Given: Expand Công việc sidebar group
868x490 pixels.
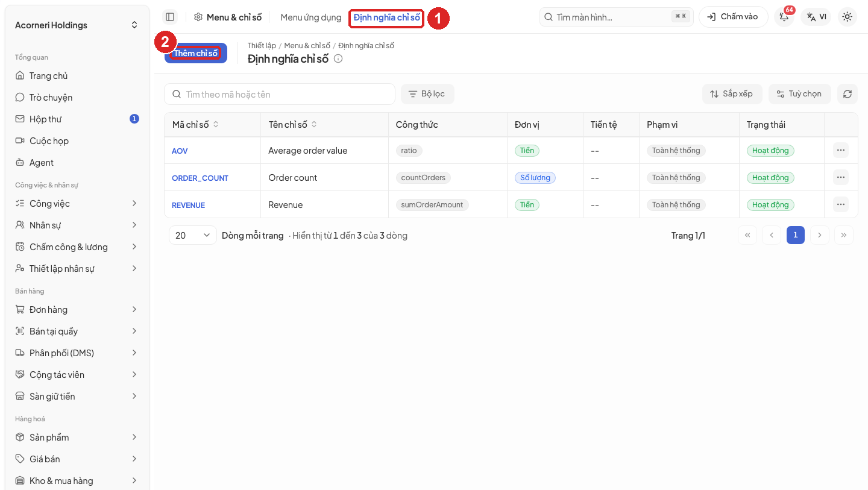Looking at the screenshot, I should tap(77, 204).
